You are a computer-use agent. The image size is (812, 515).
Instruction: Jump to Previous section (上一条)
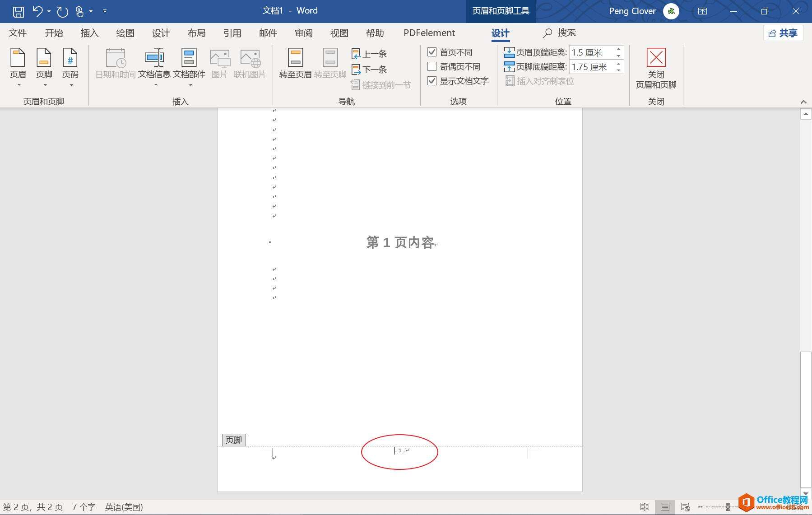(369, 54)
